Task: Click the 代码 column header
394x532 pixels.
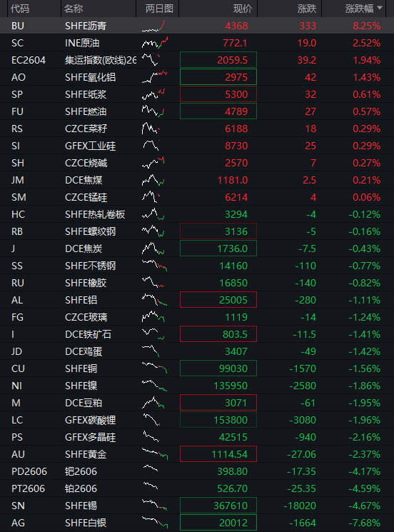Action: pyautogui.click(x=20, y=9)
